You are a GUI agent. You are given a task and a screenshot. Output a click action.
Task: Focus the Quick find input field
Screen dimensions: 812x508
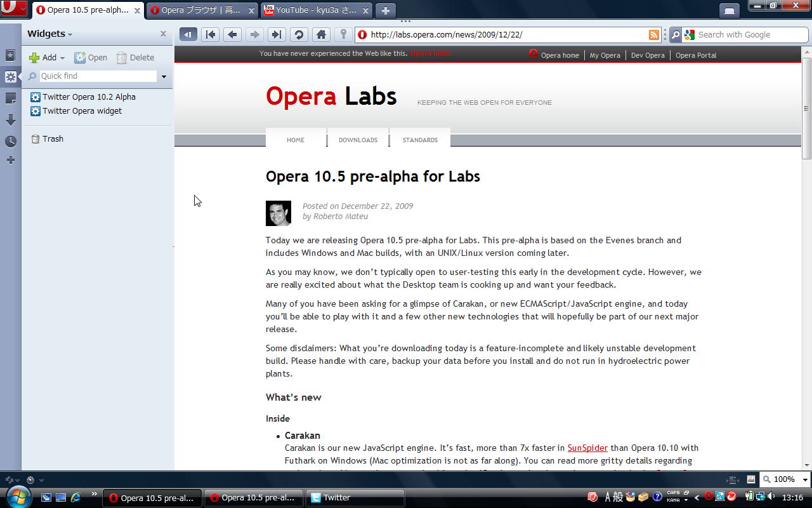98,76
